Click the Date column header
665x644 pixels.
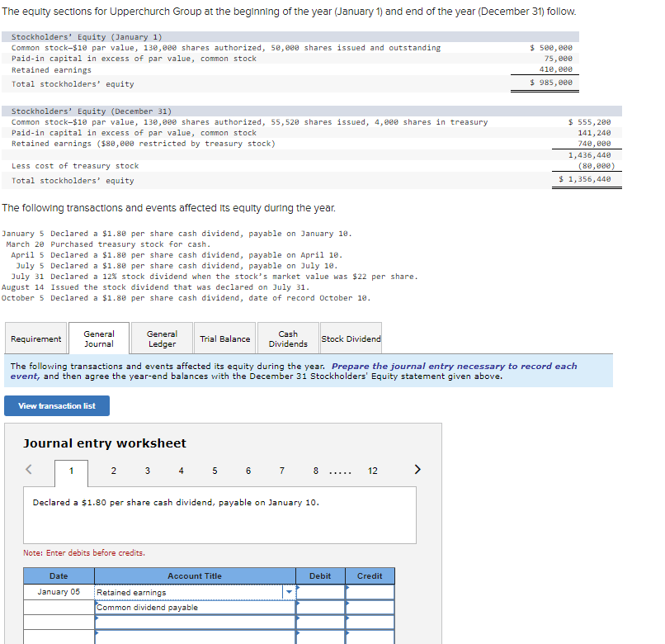click(x=59, y=576)
